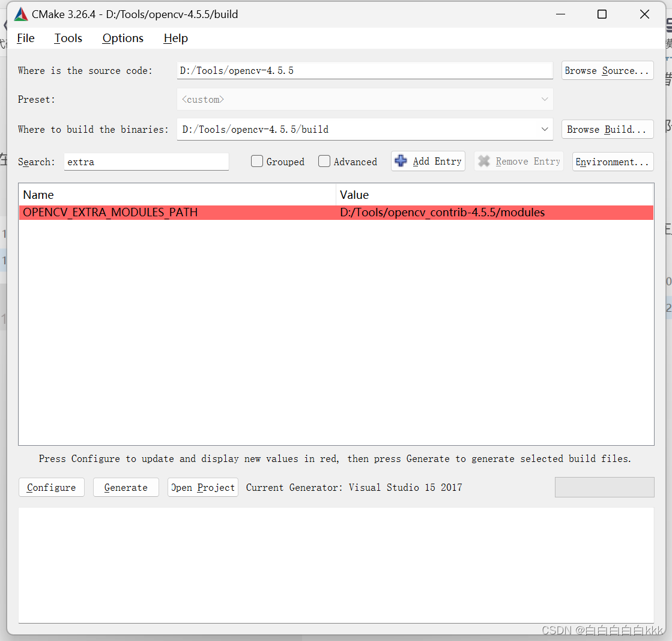Minimize the CMake window

(560, 14)
